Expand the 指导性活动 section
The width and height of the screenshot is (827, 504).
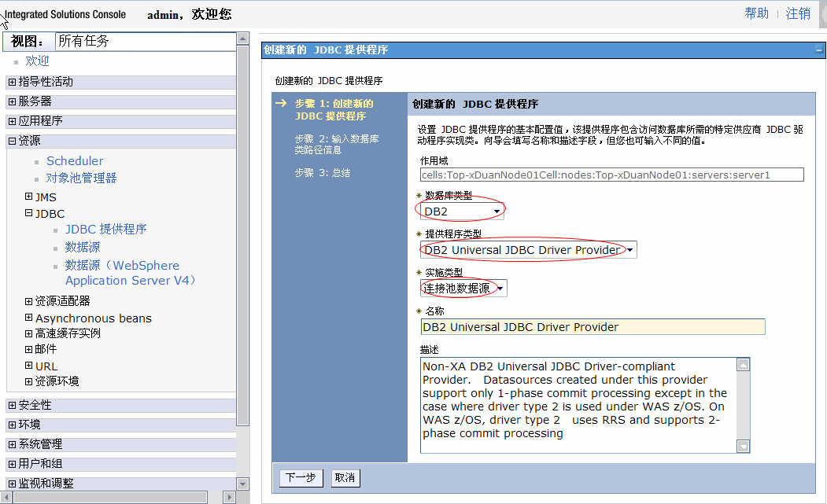tap(12, 83)
